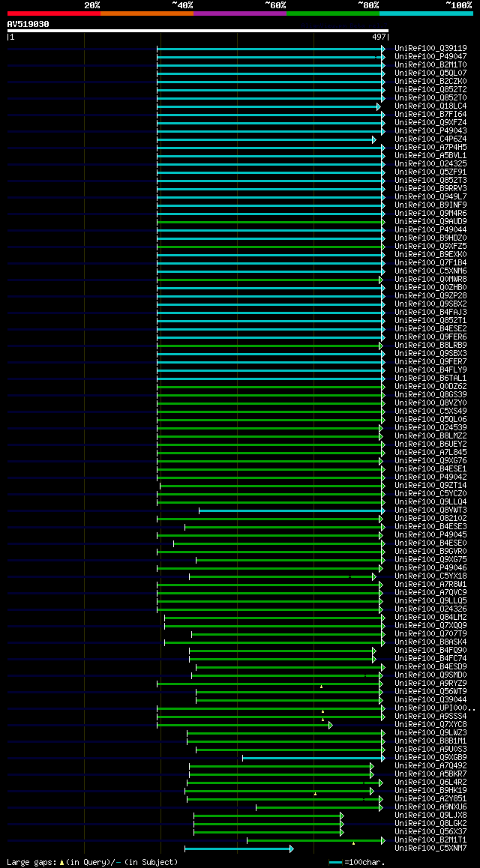Click the UniRef100_O82102 hit name
The height and width of the screenshot is (868, 480).
click(x=430, y=518)
